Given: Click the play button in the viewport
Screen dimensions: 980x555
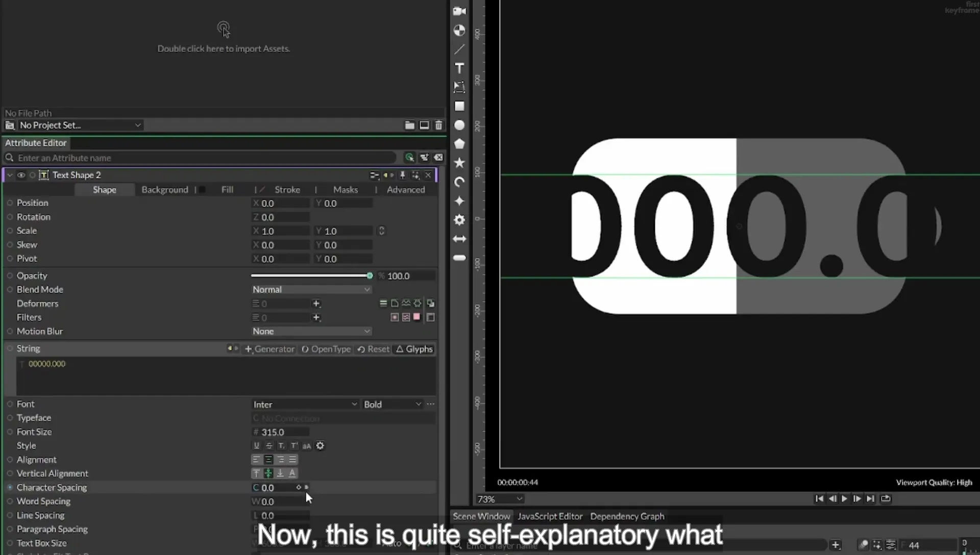Looking at the screenshot, I should [x=844, y=499].
